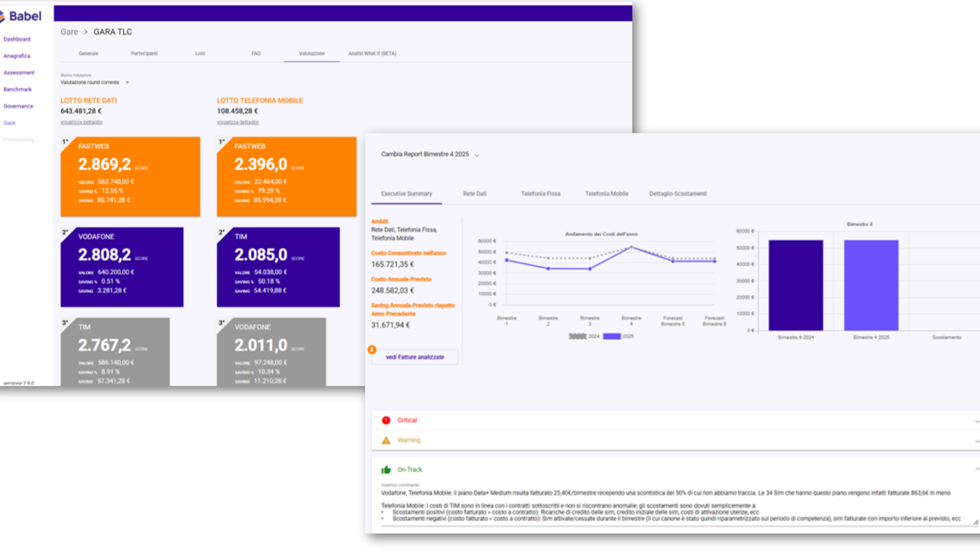Select the Vodafone card scoring 2.808,2
The width and height of the screenshot is (980, 551).
click(x=122, y=268)
